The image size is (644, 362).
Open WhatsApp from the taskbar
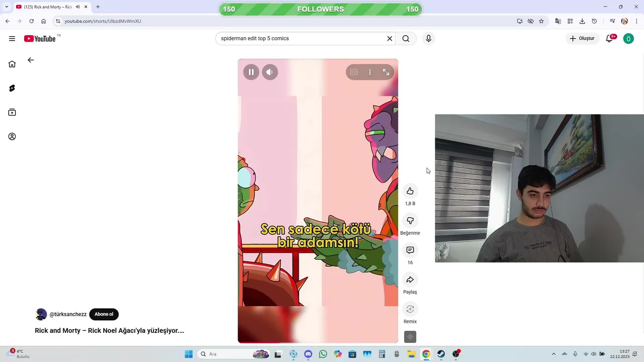(x=323, y=354)
